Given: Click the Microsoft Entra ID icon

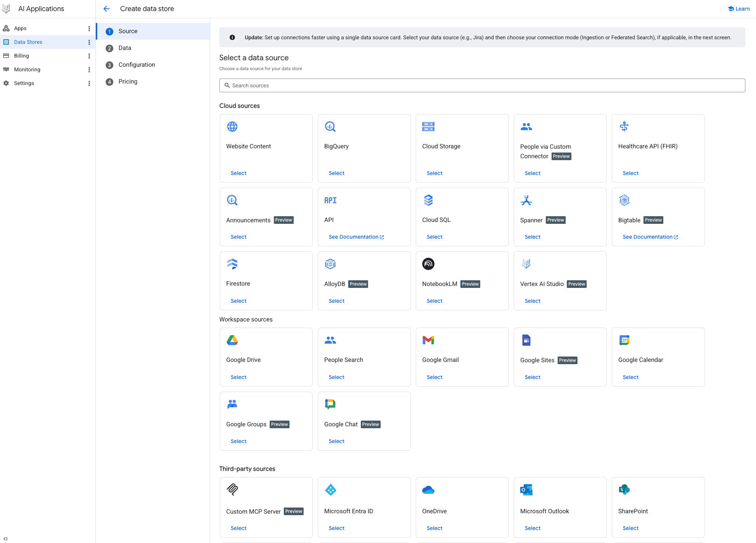Looking at the screenshot, I should [x=330, y=490].
